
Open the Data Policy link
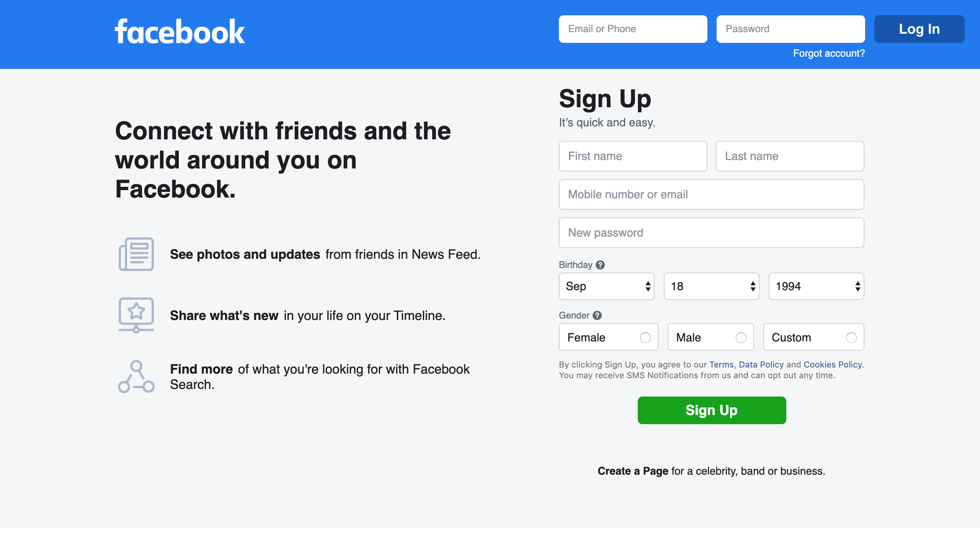pos(761,364)
